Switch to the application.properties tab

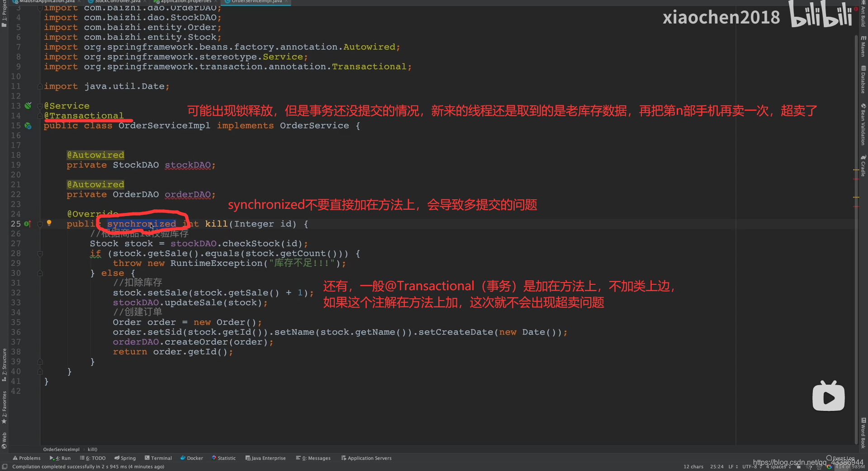(x=185, y=1)
